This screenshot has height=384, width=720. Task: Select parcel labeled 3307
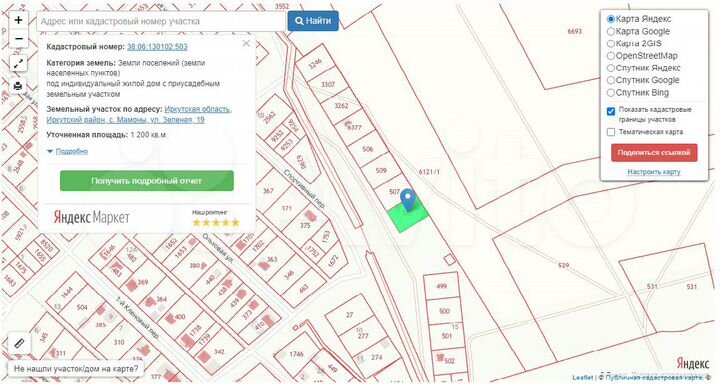point(328,85)
